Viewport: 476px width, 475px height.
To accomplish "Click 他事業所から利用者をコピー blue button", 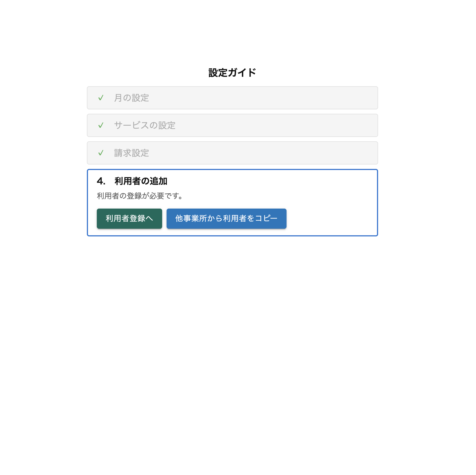I will 226,218.
